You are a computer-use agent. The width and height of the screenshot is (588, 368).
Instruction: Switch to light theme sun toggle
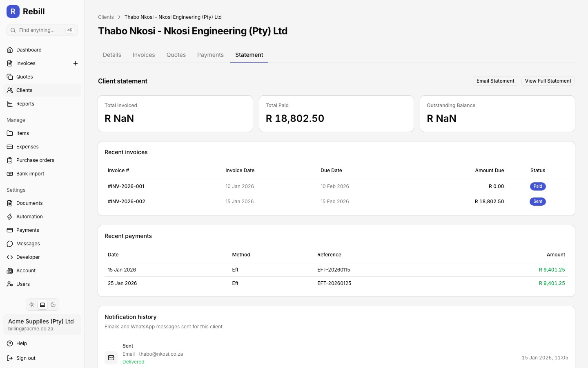(x=32, y=305)
